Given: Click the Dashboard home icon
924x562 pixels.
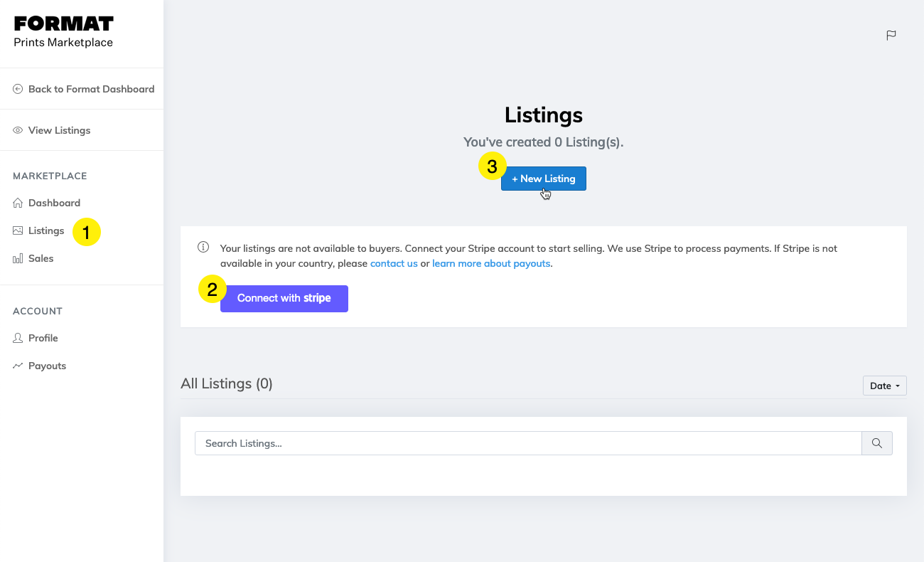Looking at the screenshot, I should pyautogui.click(x=18, y=203).
